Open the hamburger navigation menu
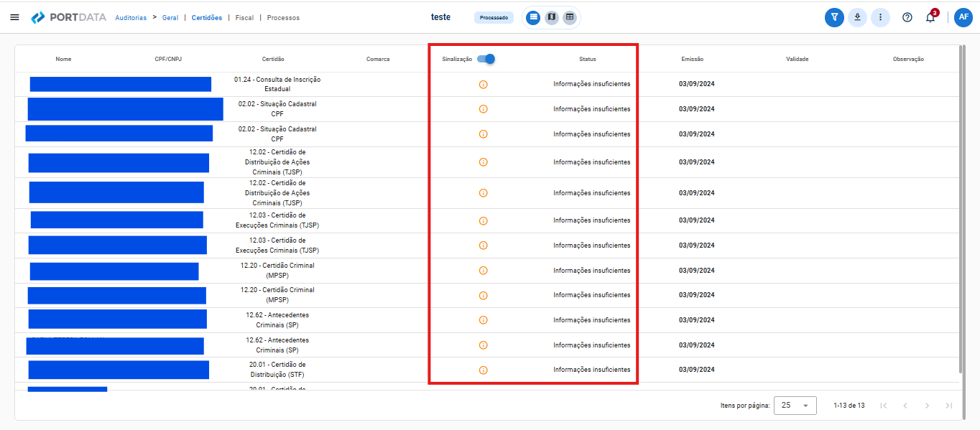The height and width of the screenshot is (430, 980). 14,17
